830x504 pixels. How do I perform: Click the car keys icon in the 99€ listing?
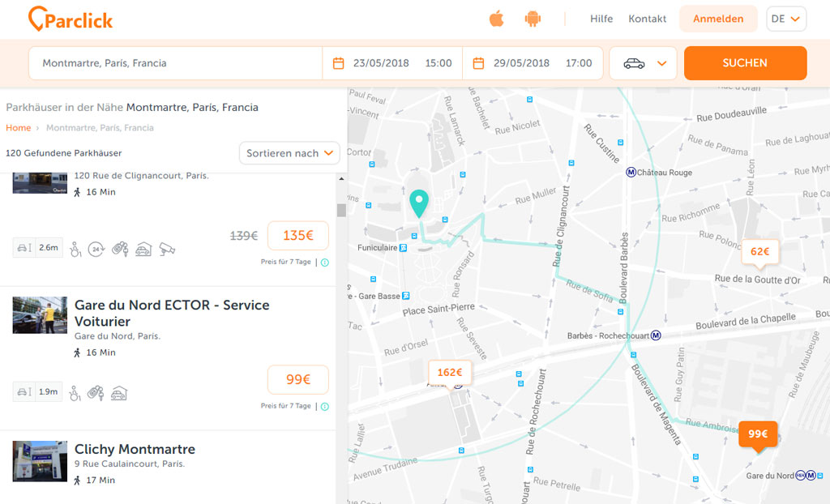(96, 393)
